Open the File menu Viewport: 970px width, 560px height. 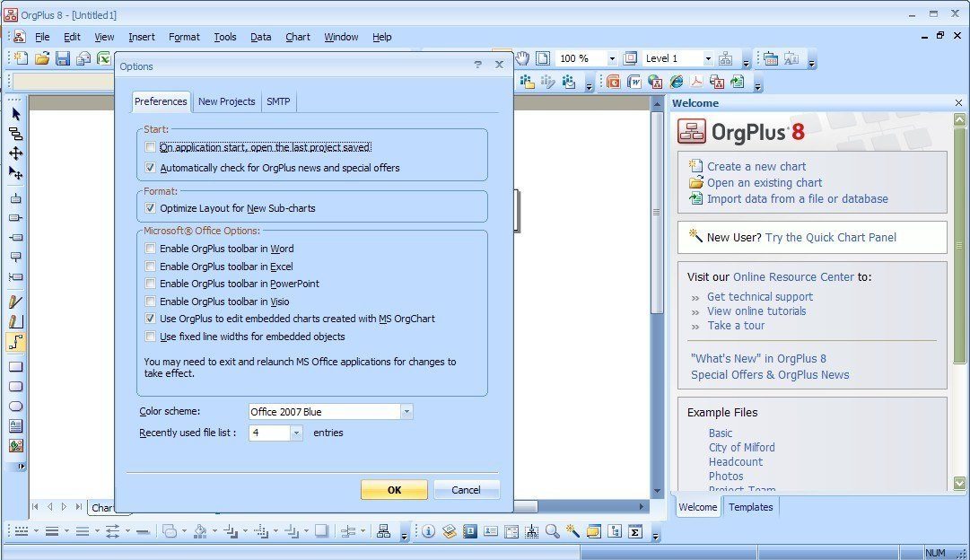(42, 37)
